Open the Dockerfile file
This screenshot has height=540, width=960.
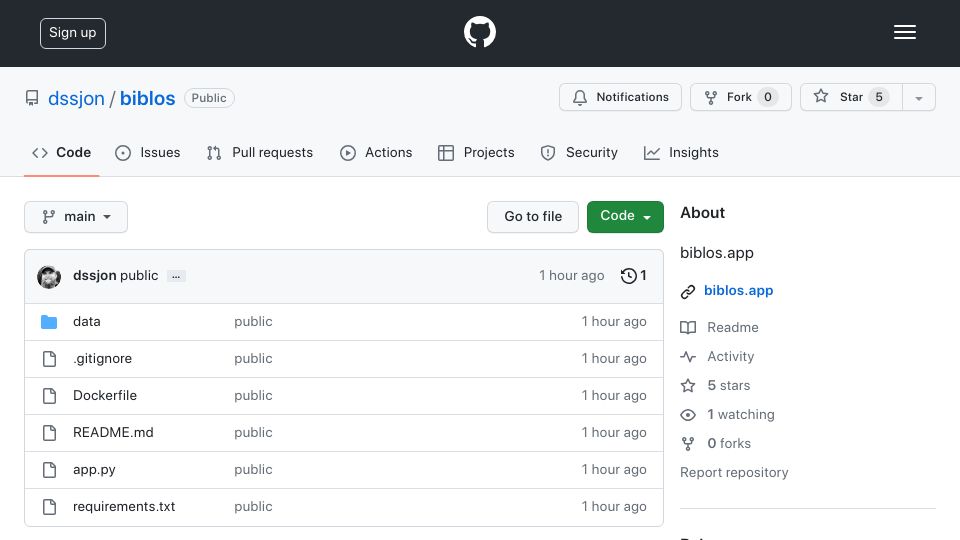pyautogui.click(x=105, y=396)
